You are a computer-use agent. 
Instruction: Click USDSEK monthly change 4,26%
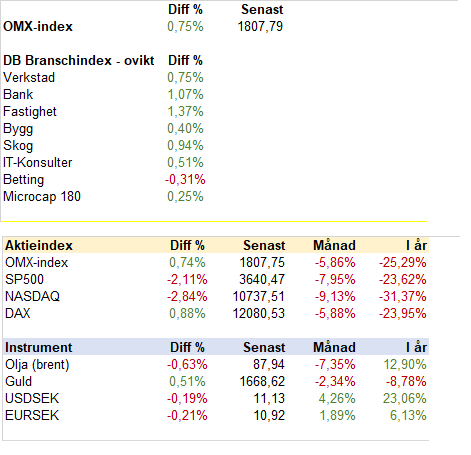pos(337,399)
